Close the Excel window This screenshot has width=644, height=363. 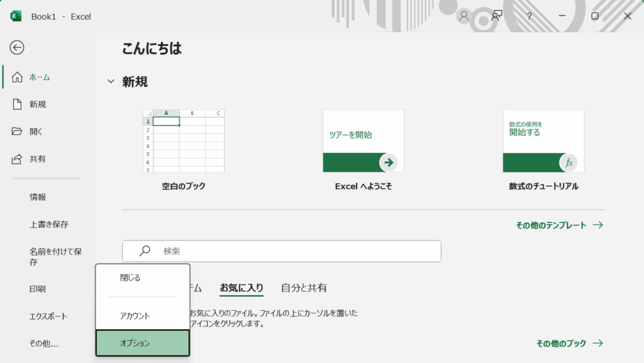click(628, 16)
